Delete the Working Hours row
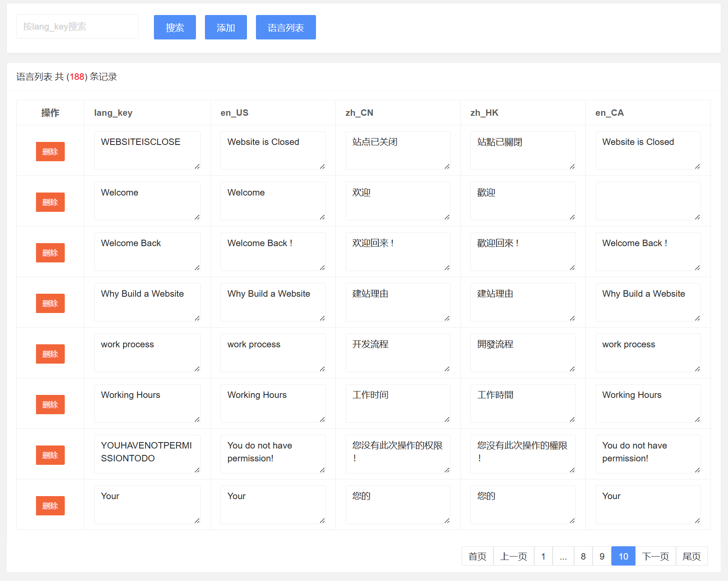The height and width of the screenshot is (581, 728). [x=50, y=405]
